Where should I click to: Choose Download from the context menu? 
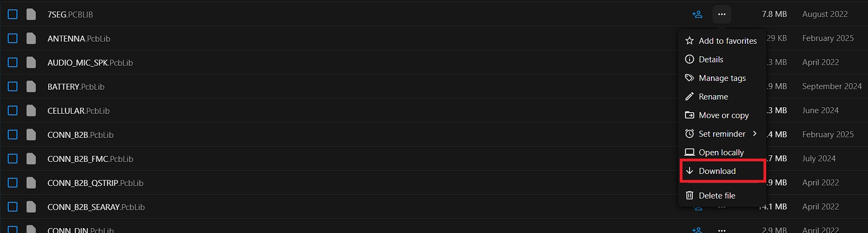[x=717, y=171]
